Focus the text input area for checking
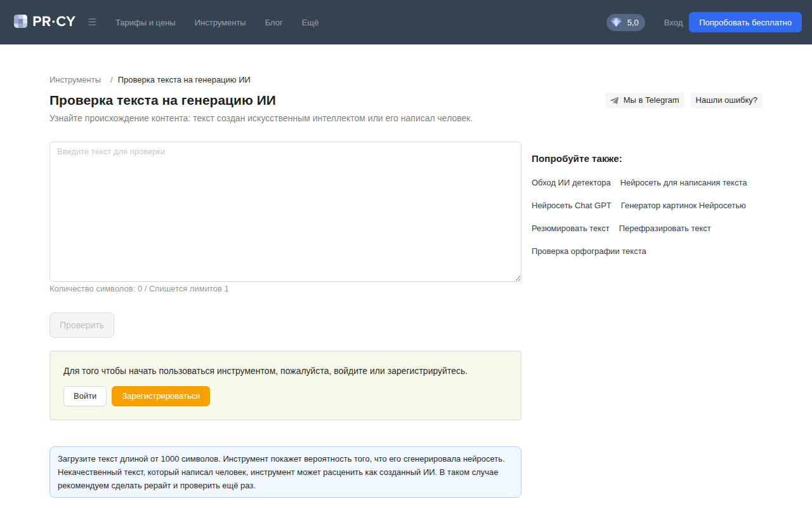This screenshot has height=508, width=812. [285, 211]
